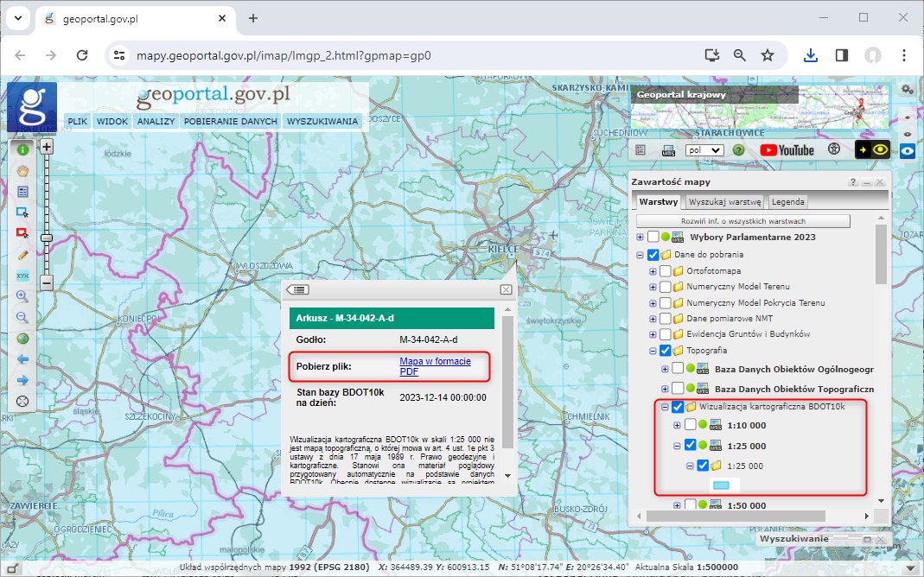Uncheck the Topografia layer checkbox
The image size is (924, 577).
pyautogui.click(x=665, y=351)
